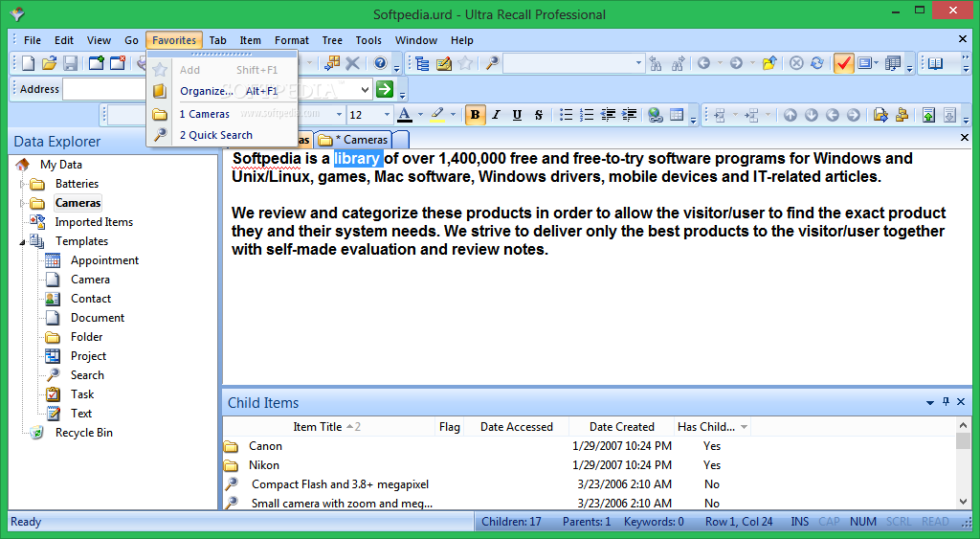The image size is (980, 539).
Task: Toggle italic formatting
Action: [x=497, y=115]
